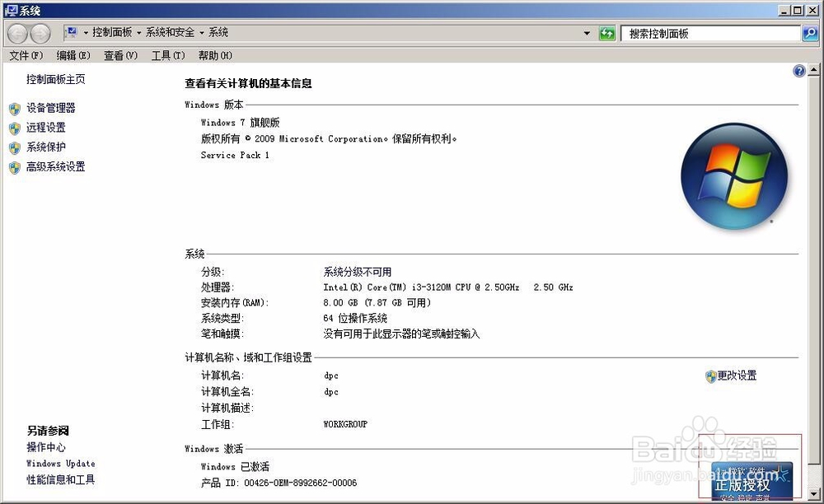
Task: Open 系统保护 from the sidebar
Action: [x=45, y=147]
